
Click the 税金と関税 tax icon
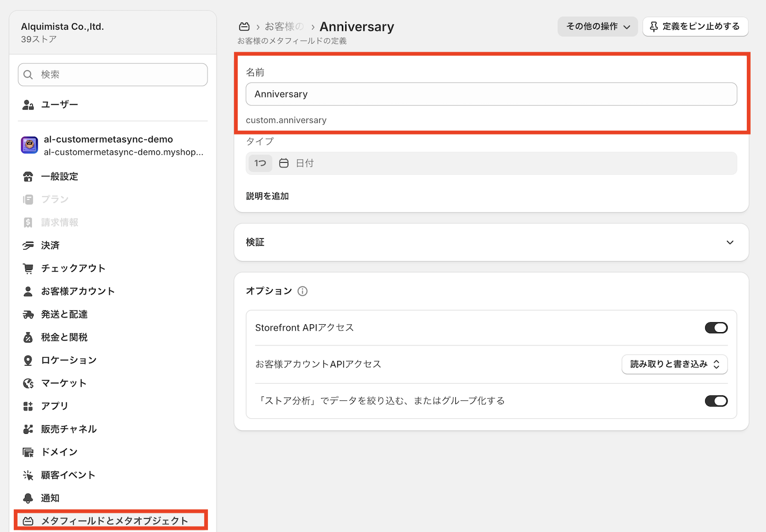click(x=28, y=337)
